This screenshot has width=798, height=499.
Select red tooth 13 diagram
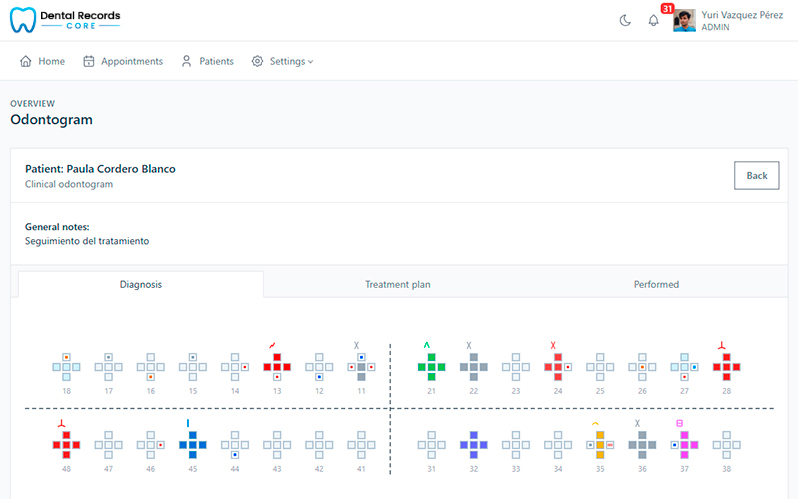click(x=277, y=367)
